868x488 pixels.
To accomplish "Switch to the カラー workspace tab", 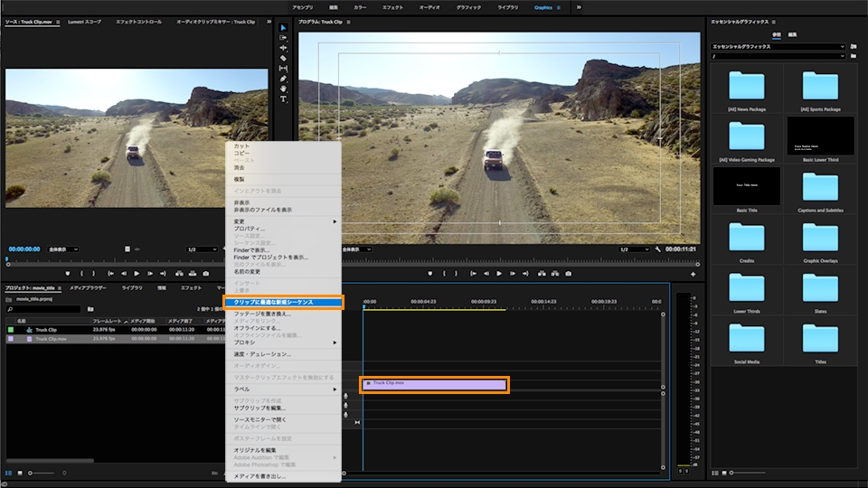I will 360,7.
